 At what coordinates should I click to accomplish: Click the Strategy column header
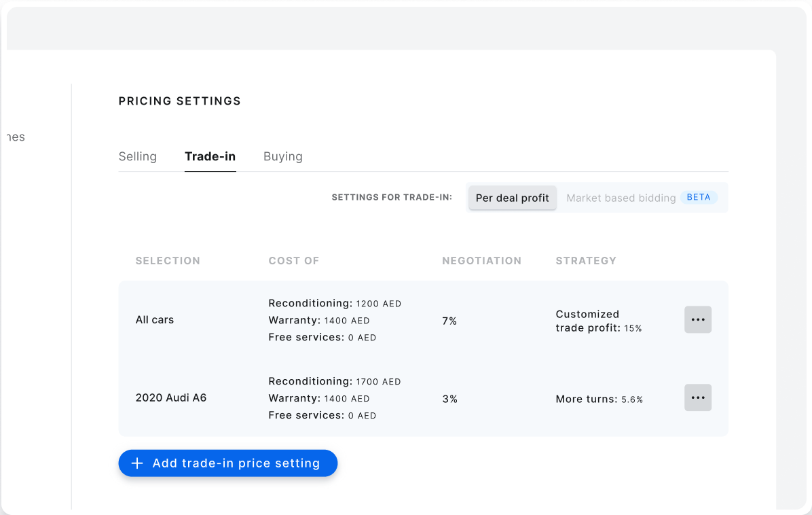[x=586, y=261]
